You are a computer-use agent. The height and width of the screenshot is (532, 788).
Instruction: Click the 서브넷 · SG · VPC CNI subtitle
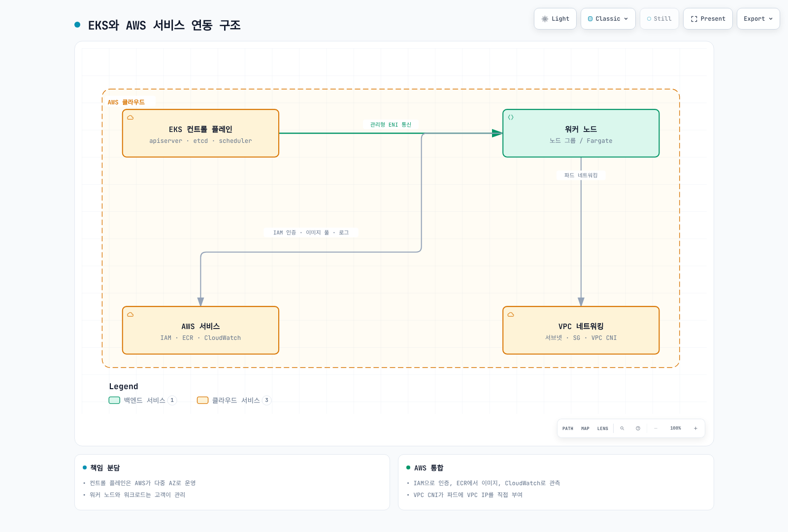click(581, 338)
